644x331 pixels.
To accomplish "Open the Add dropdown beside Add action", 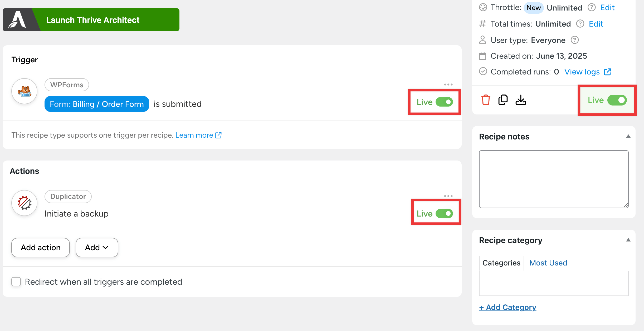I will coord(97,248).
